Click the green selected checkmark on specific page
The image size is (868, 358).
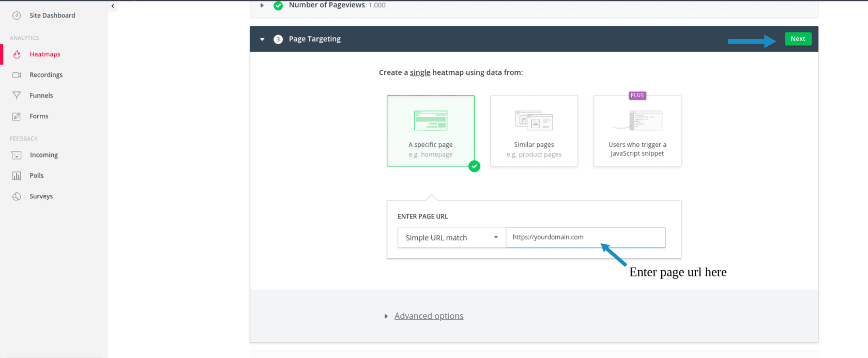pos(474,166)
